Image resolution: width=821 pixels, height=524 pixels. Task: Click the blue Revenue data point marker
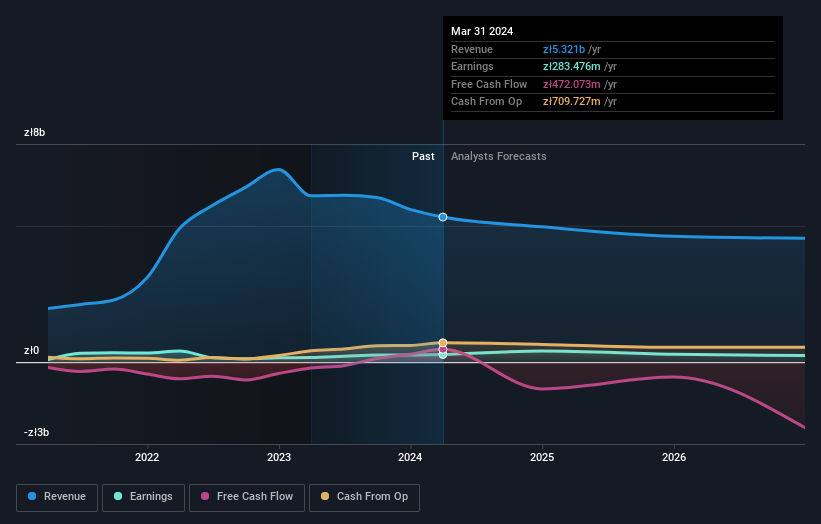pos(443,217)
